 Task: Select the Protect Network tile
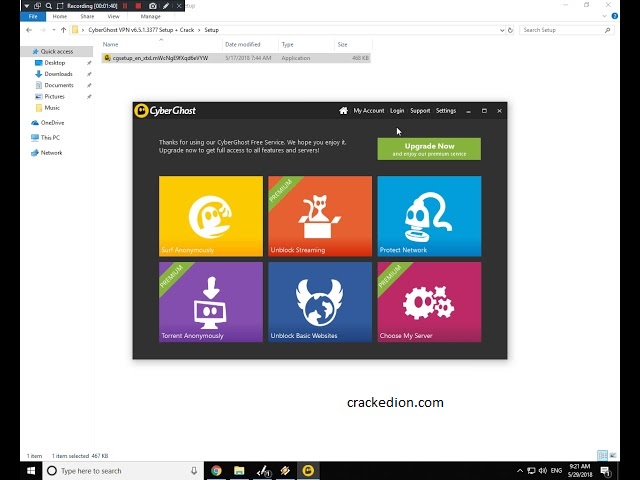[429, 216]
